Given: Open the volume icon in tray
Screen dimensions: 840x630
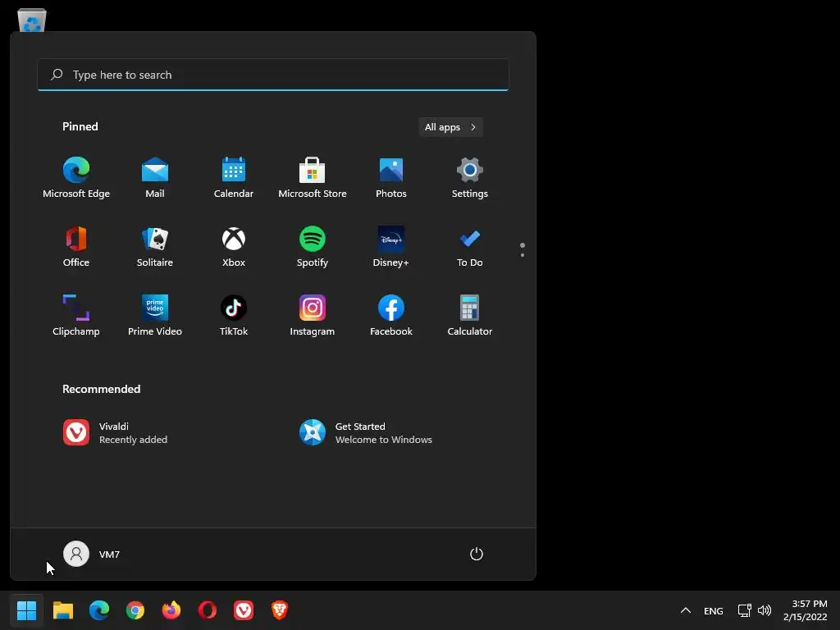Looking at the screenshot, I should (765, 610).
